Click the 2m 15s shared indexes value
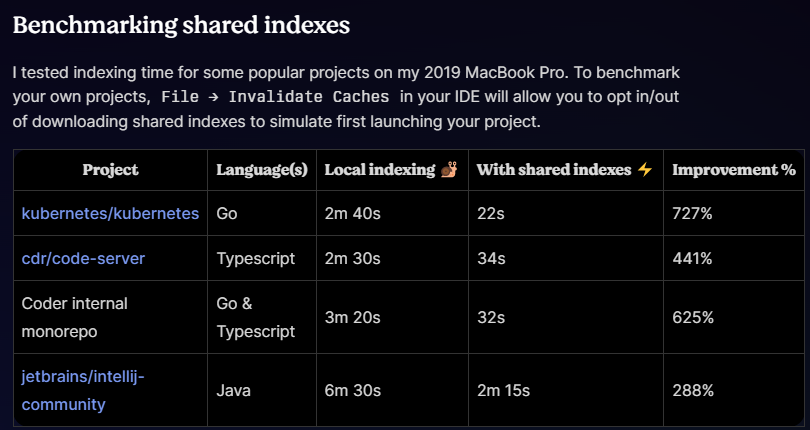Screen dimensions: 810x430 click(503, 390)
